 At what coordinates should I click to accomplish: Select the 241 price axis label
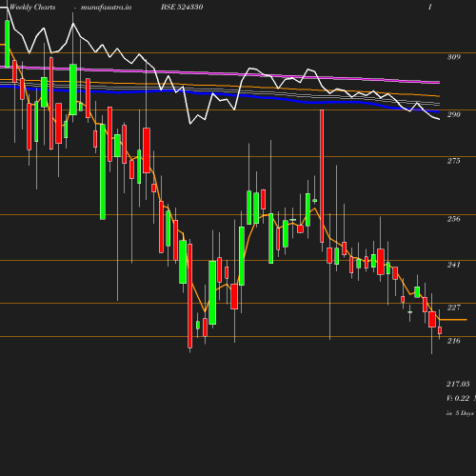[x=453, y=265]
